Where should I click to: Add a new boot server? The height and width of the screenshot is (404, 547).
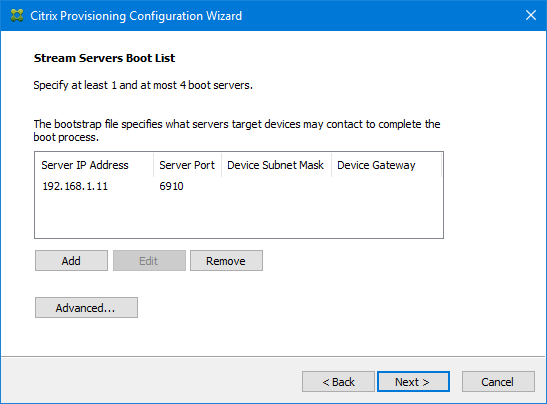(71, 261)
